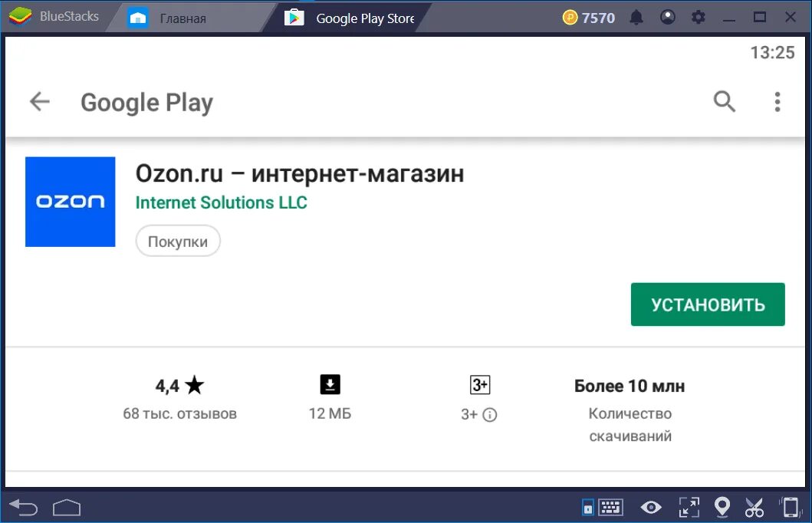Click the Ozon app logo
Image resolution: width=812 pixels, height=523 pixels.
pos(71,202)
